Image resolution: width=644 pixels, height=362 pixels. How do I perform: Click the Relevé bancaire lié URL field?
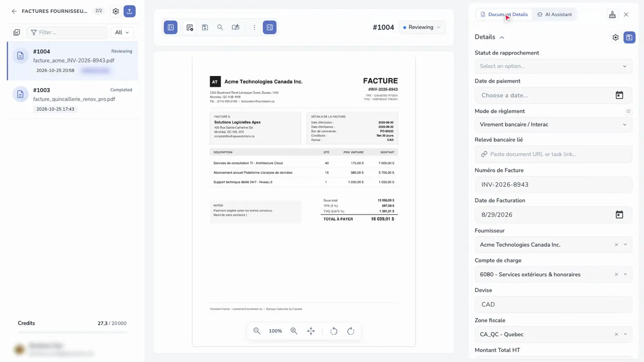(553, 154)
